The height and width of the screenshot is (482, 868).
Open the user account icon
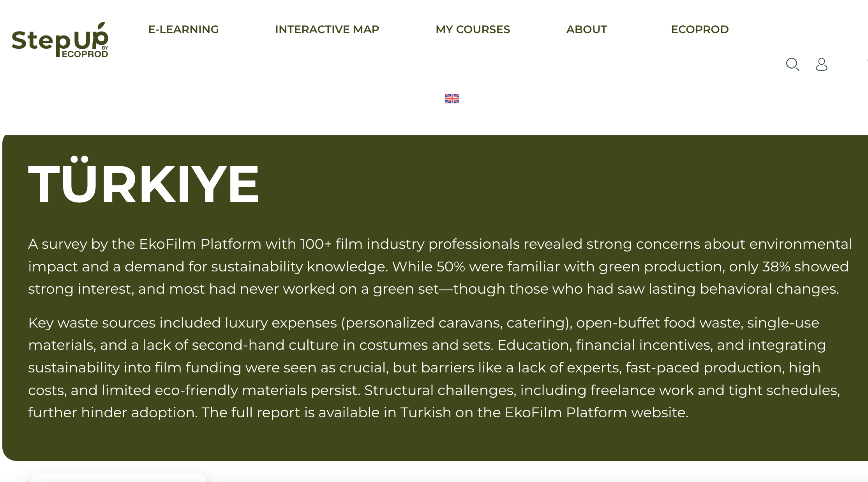pyautogui.click(x=822, y=64)
